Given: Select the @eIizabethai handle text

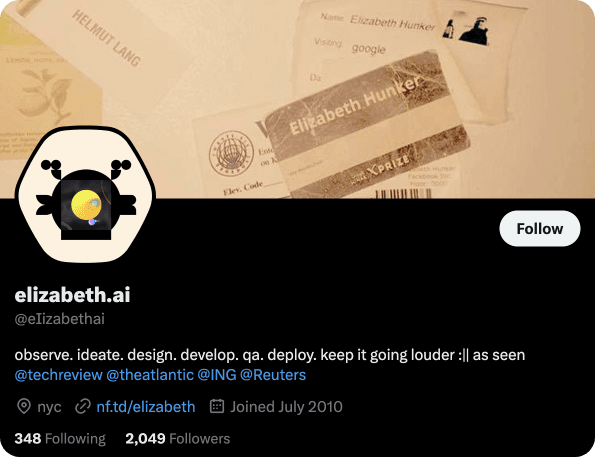Looking at the screenshot, I should (60, 319).
